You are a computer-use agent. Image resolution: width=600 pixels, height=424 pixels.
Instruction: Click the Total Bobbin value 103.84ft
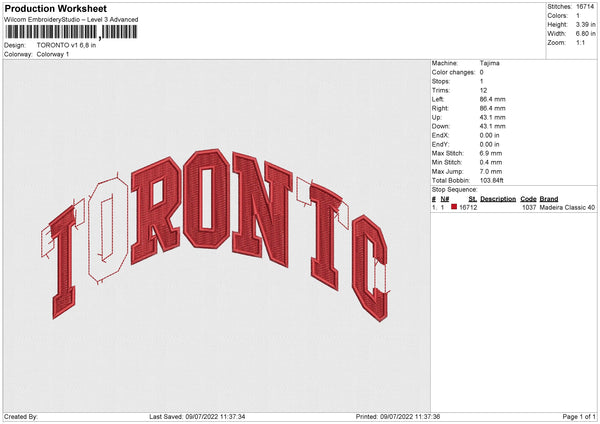coord(491,181)
